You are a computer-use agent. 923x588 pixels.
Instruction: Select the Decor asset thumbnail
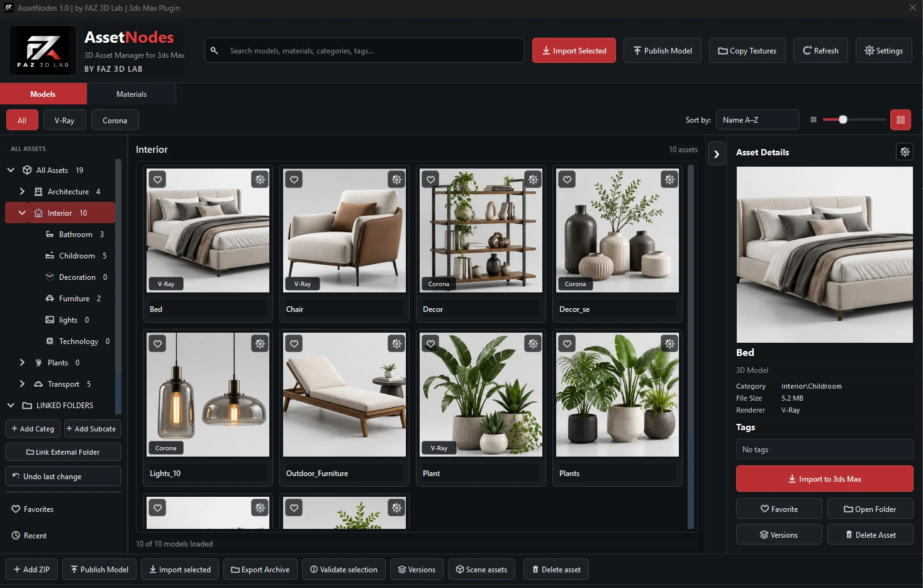[481, 230]
